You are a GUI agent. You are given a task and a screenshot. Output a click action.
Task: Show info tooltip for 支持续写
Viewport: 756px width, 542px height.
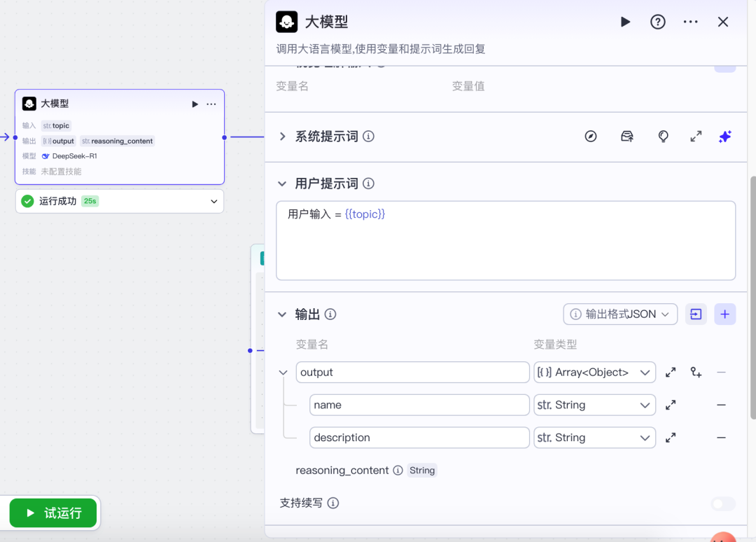tap(333, 503)
